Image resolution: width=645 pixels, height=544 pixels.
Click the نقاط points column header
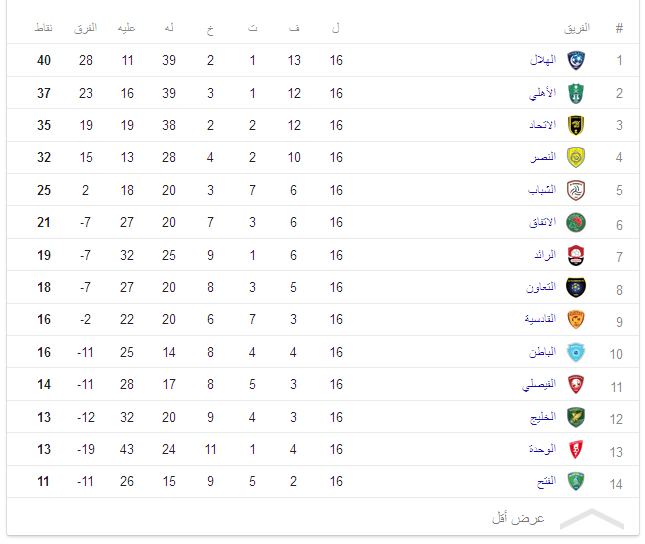click(x=44, y=28)
